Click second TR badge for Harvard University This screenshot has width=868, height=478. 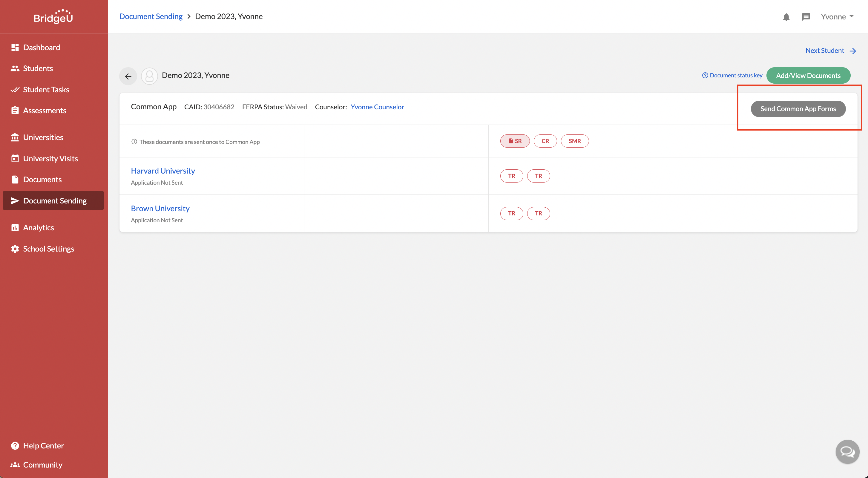(539, 176)
